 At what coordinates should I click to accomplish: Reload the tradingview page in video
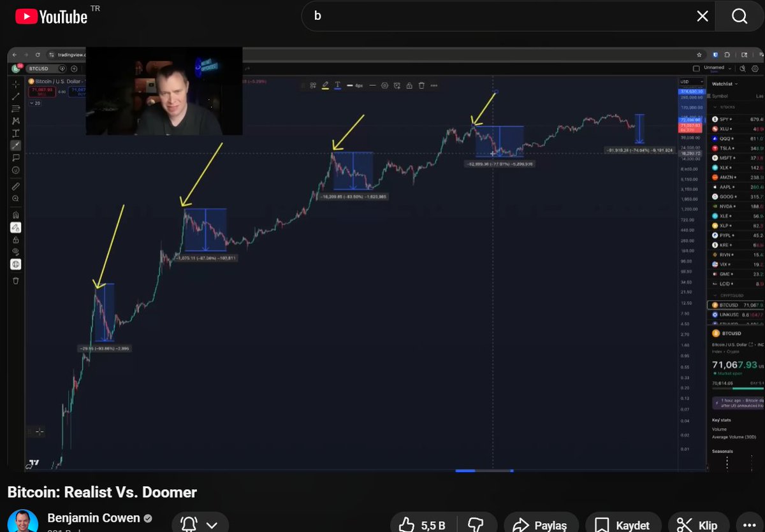point(38,55)
